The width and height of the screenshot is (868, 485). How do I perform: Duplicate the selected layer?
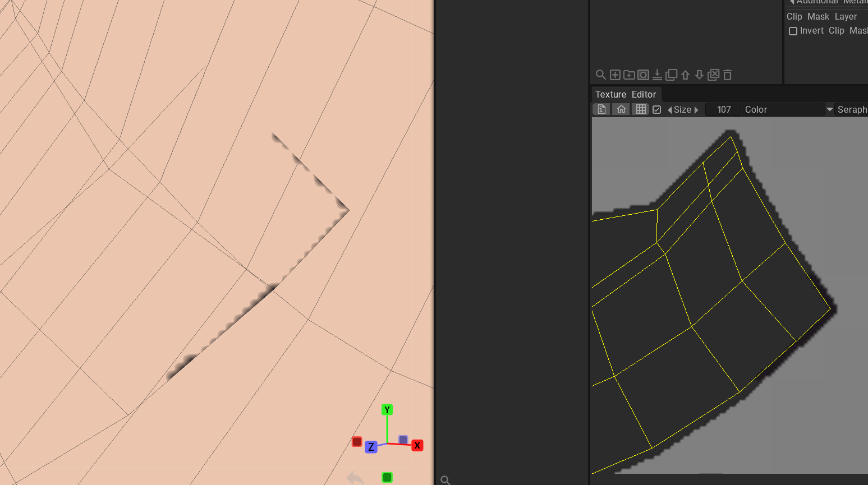coord(671,75)
